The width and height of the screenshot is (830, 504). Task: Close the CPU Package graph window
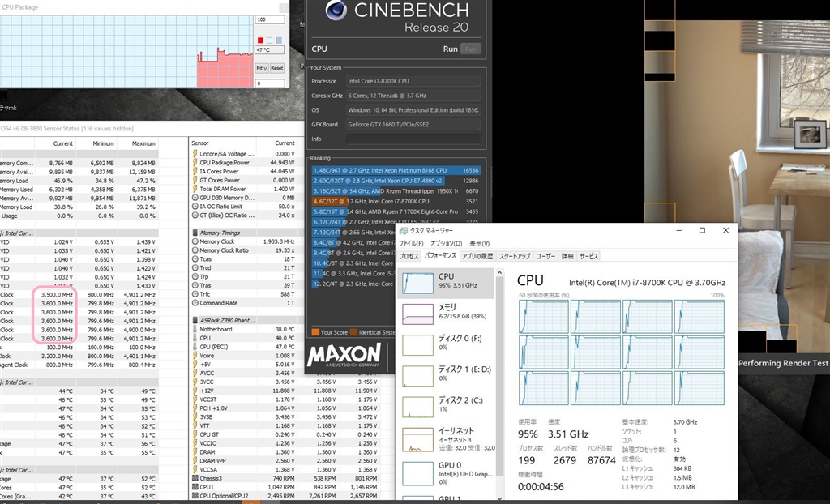pos(284,7)
